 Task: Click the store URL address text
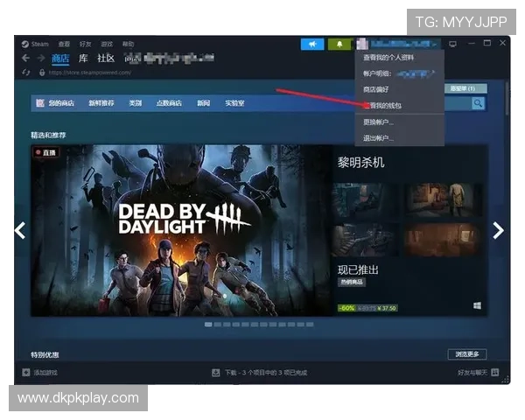pos(90,73)
